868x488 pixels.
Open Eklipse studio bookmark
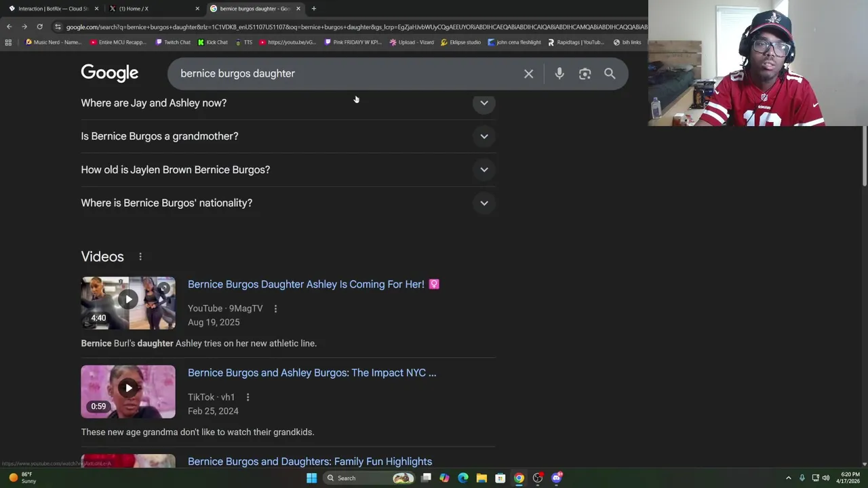click(x=460, y=42)
